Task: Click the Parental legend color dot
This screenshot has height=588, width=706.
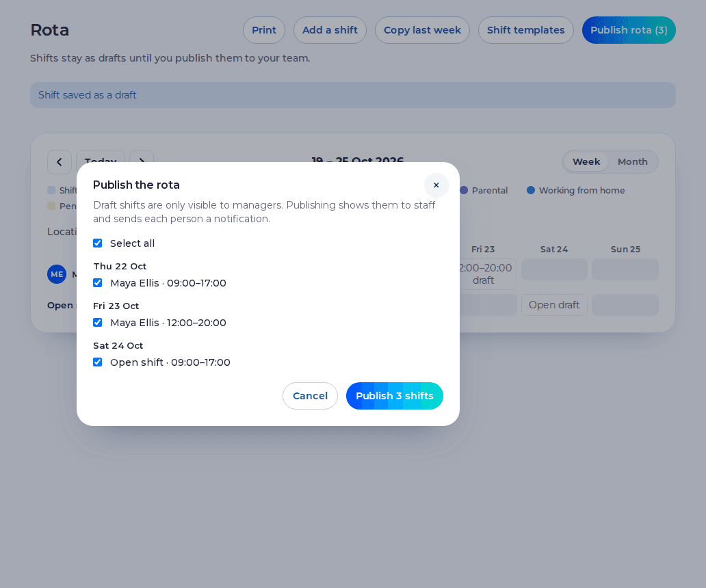Action: pyautogui.click(x=464, y=190)
